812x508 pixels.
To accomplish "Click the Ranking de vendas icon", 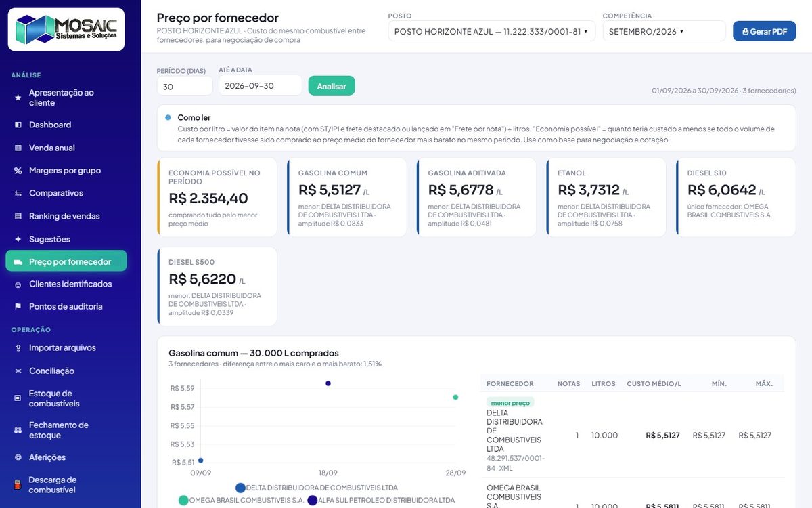I will pyautogui.click(x=18, y=216).
